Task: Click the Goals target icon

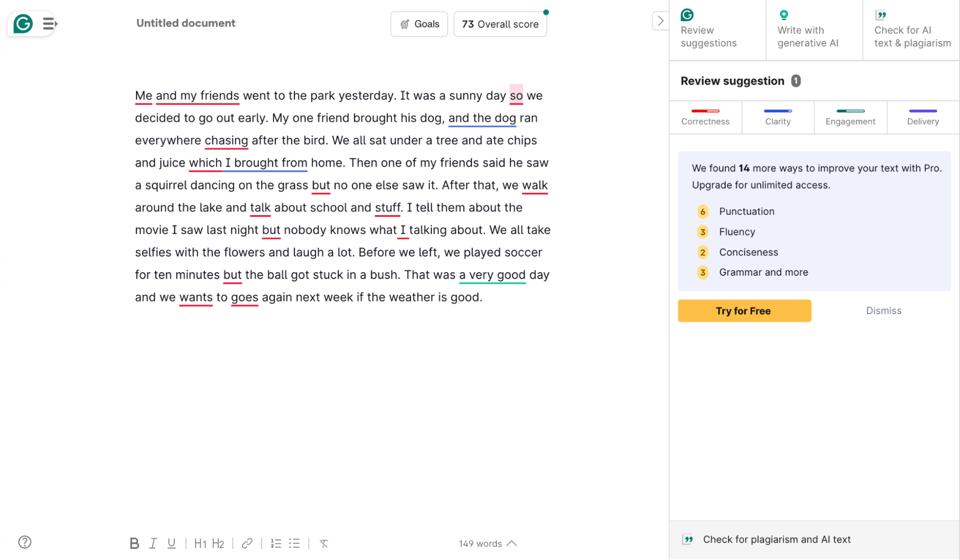Action: [x=405, y=24]
